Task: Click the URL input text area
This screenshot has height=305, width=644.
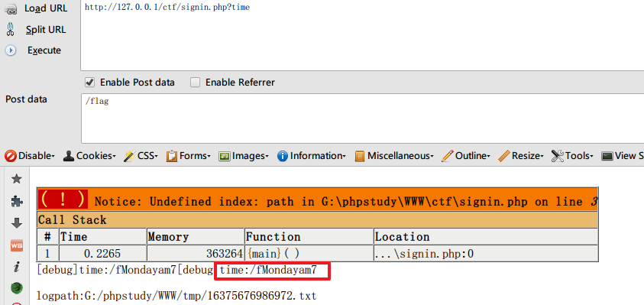Action: pos(362,35)
